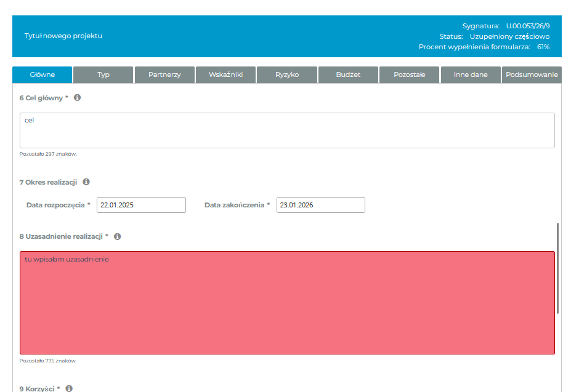Open the Typ tab
This screenshot has width=579, height=392.
tap(103, 74)
